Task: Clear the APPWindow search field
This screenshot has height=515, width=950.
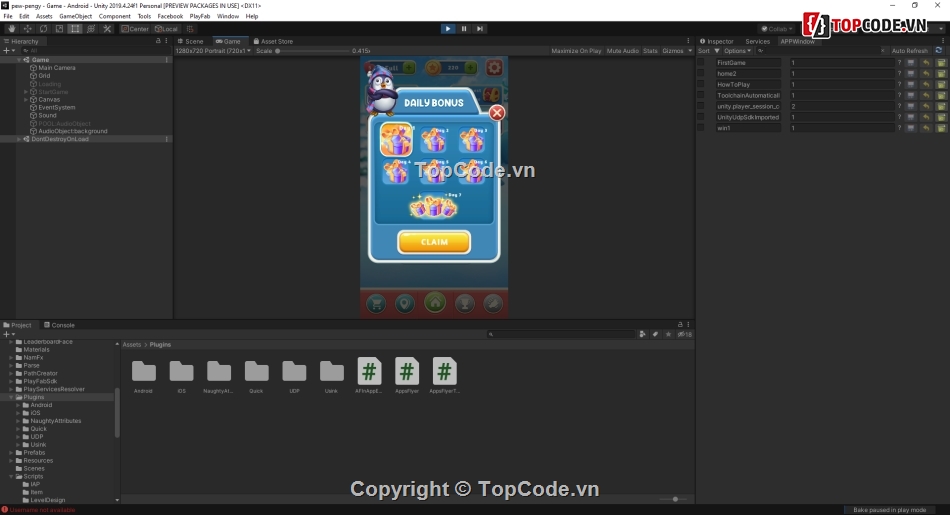Action: point(883,51)
